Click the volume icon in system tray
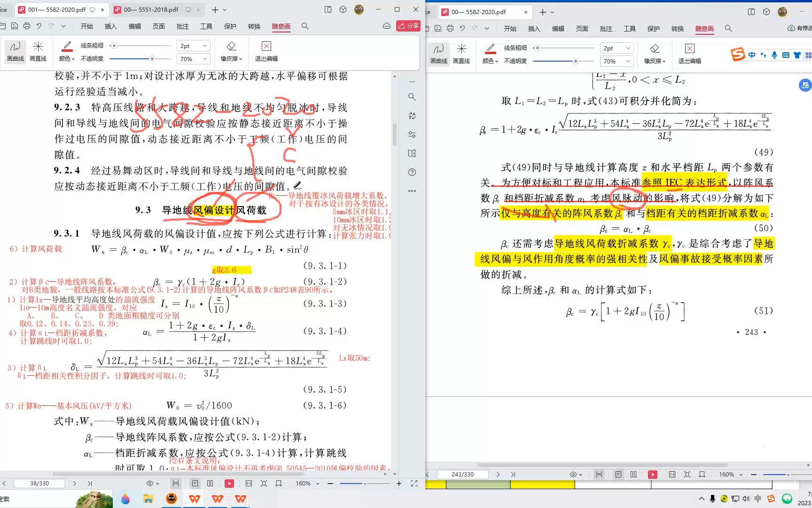This screenshot has height=508, width=812. coord(746,499)
